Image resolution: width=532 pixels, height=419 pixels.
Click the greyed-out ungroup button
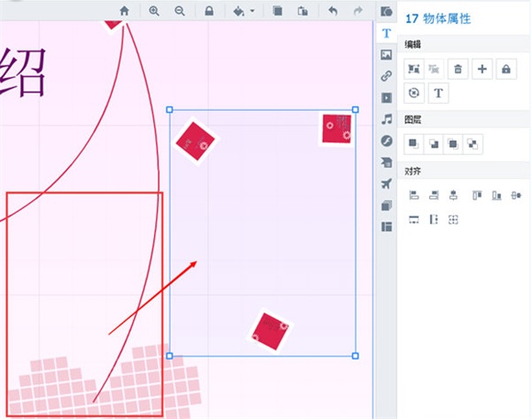click(434, 69)
